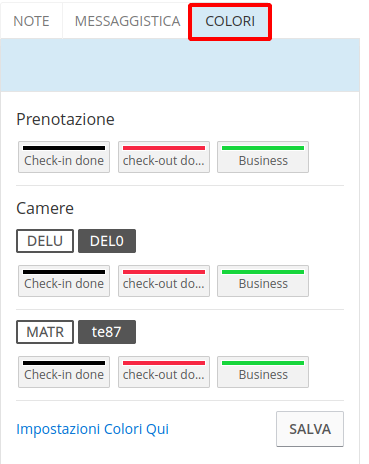Open the MESSAGGISTICA tab
Image resolution: width=369 pixels, height=464 pixels.
coord(127,21)
